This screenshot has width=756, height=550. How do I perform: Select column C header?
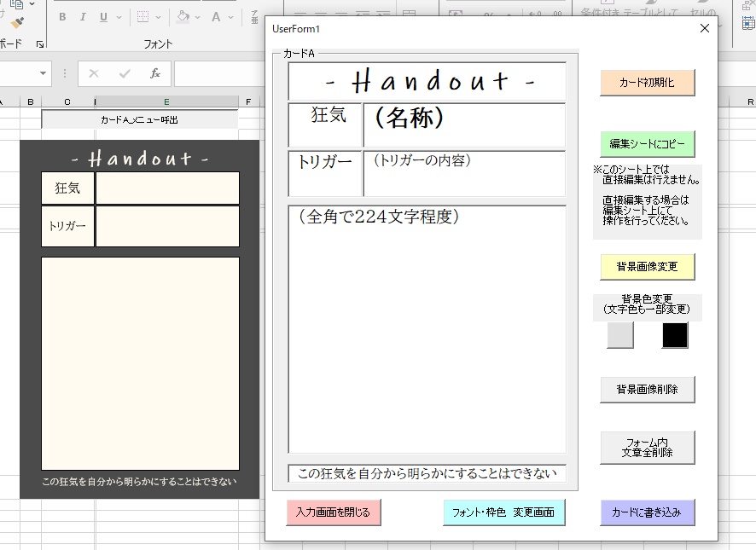(x=67, y=101)
